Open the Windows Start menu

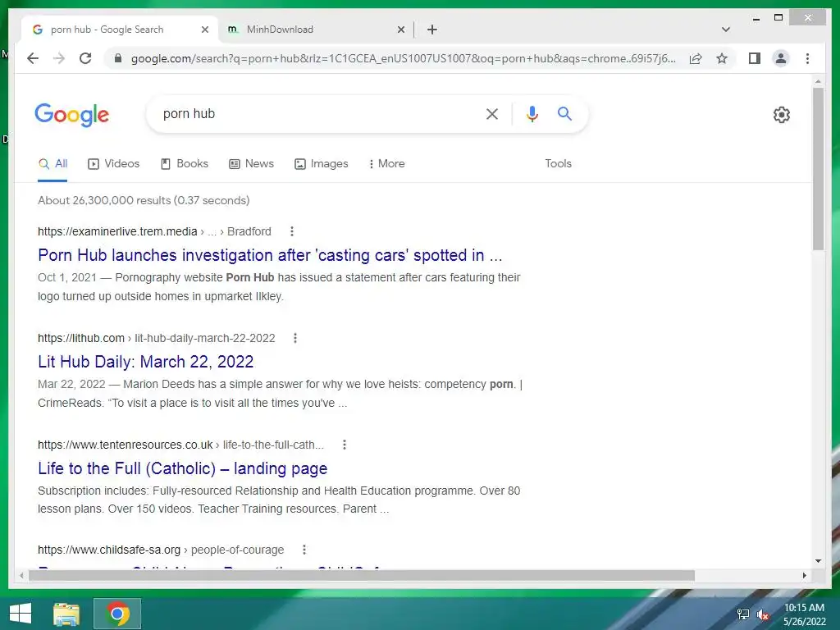[x=21, y=614]
